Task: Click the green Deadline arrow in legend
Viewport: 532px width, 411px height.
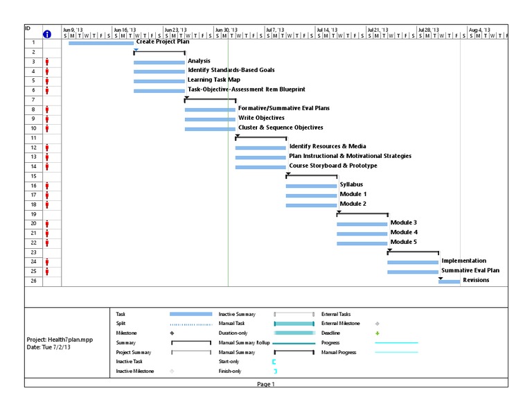Action: tap(378, 333)
